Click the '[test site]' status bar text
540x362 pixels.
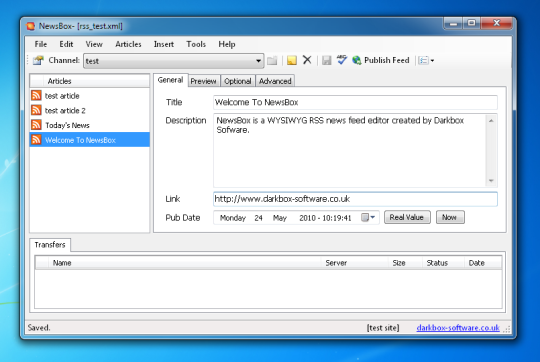point(383,328)
